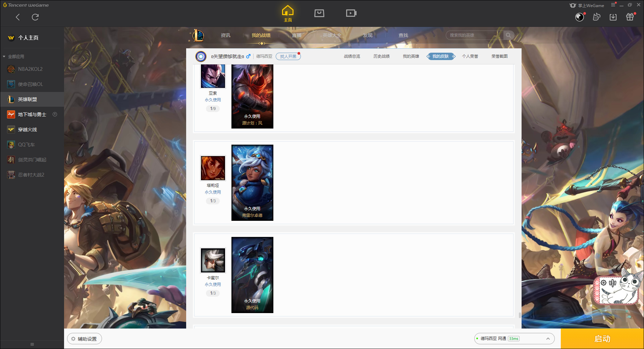Select 地下城与勇士 in the sidebar
Image resolution: width=644 pixels, height=349 pixels.
[x=32, y=114]
